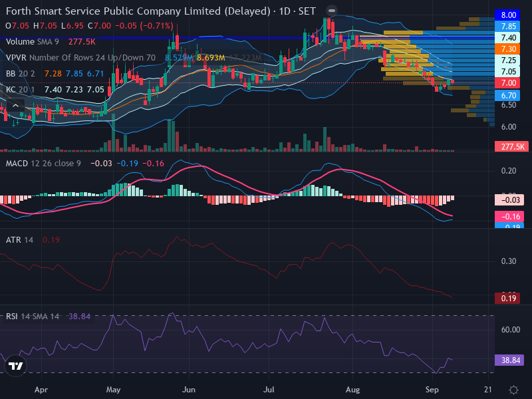Collapse the indicator legend chevron
532x399 pixels.
(x=15, y=106)
